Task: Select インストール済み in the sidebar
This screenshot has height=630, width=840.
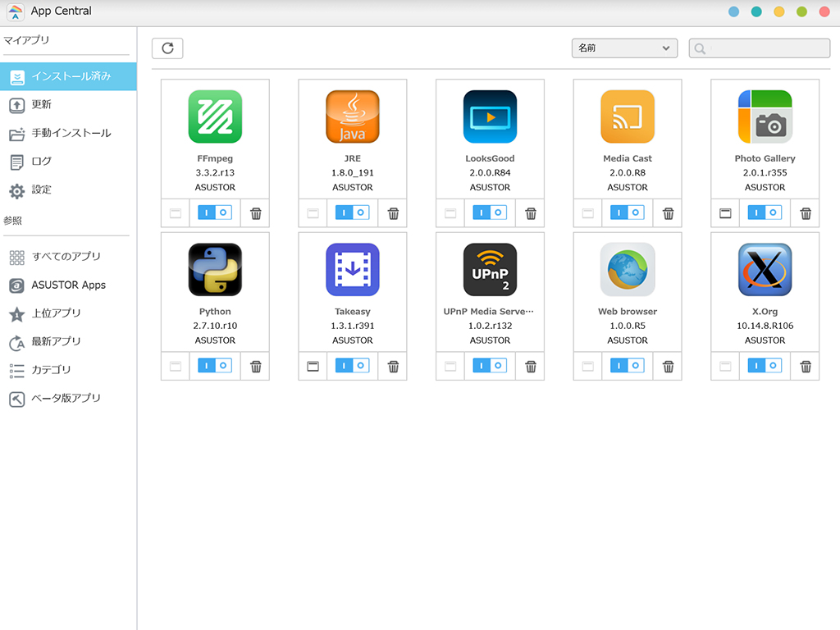Action: 69,76
